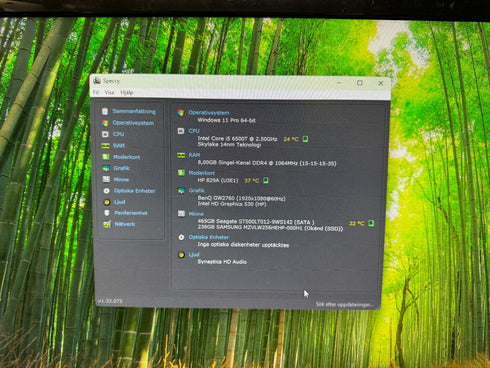Click 'Inga optiska diskenheter upptäcktes' text

(x=243, y=245)
